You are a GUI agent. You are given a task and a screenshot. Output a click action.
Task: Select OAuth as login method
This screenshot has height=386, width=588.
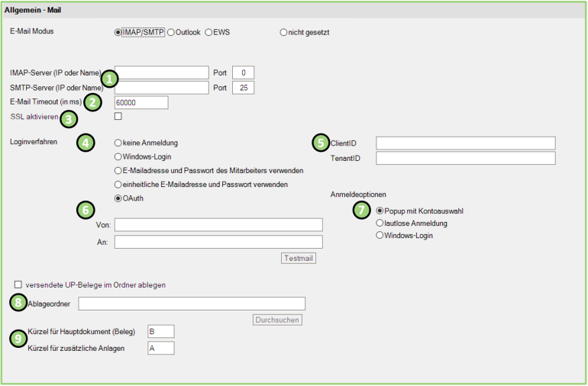(x=118, y=198)
